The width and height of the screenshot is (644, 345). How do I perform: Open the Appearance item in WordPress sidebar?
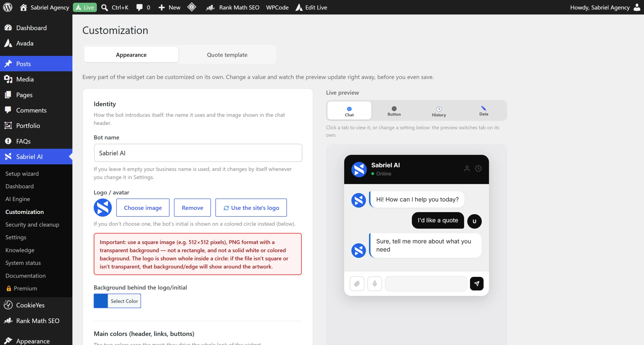click(x=33, y=341)
